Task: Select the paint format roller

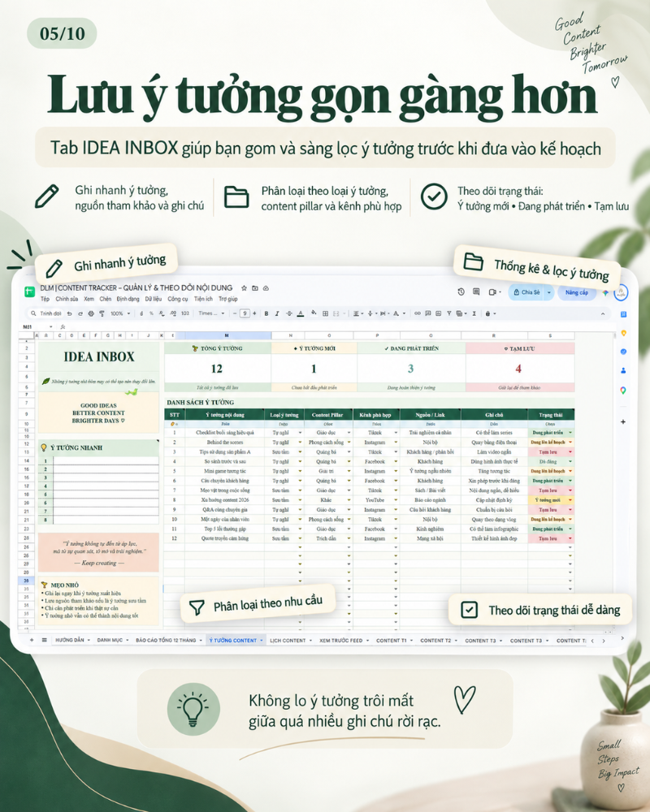Action: [x=102, y=313]
